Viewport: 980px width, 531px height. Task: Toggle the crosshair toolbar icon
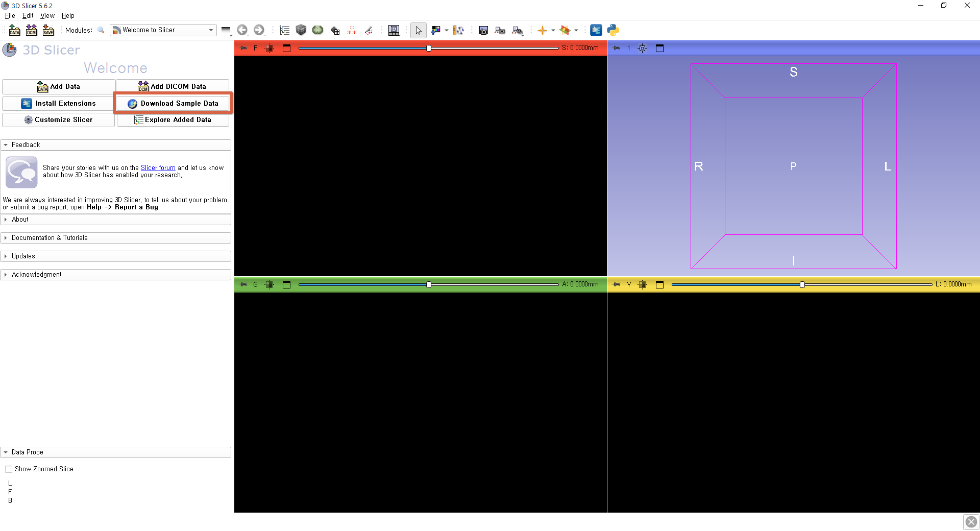[x=542, y=30]
